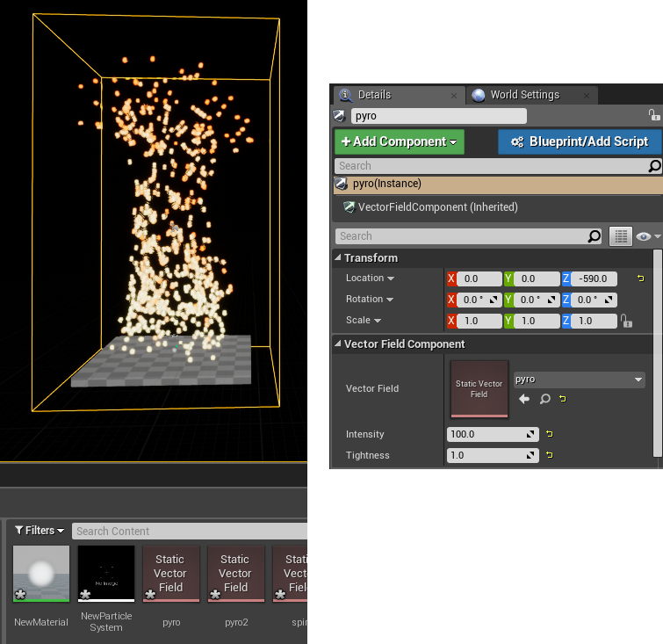Click the properties Search field
The width and height of the screenshot is (663, 644).
[462, 236]
